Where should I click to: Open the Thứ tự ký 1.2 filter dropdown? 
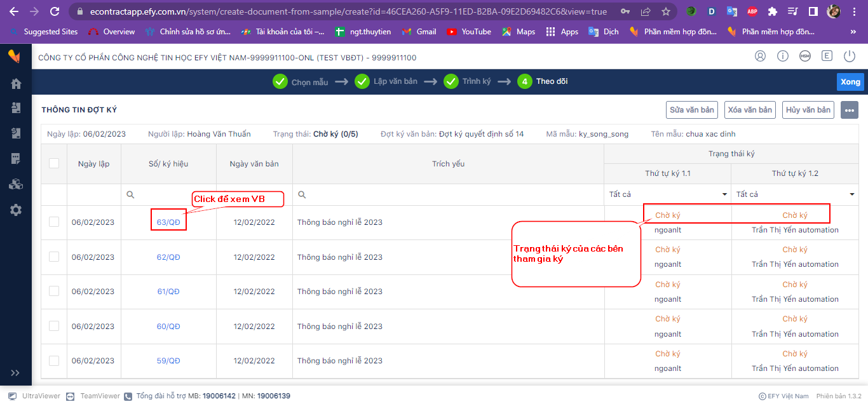[795, 194]
